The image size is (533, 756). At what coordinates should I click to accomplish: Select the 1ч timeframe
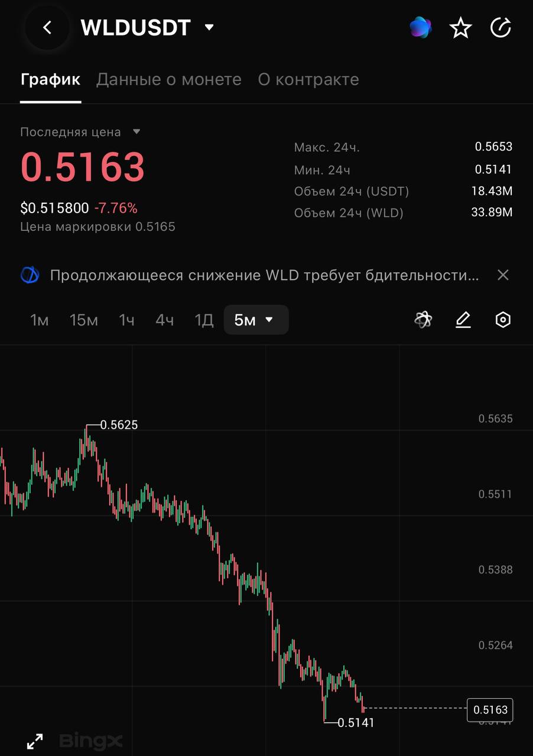click(126, 320)
